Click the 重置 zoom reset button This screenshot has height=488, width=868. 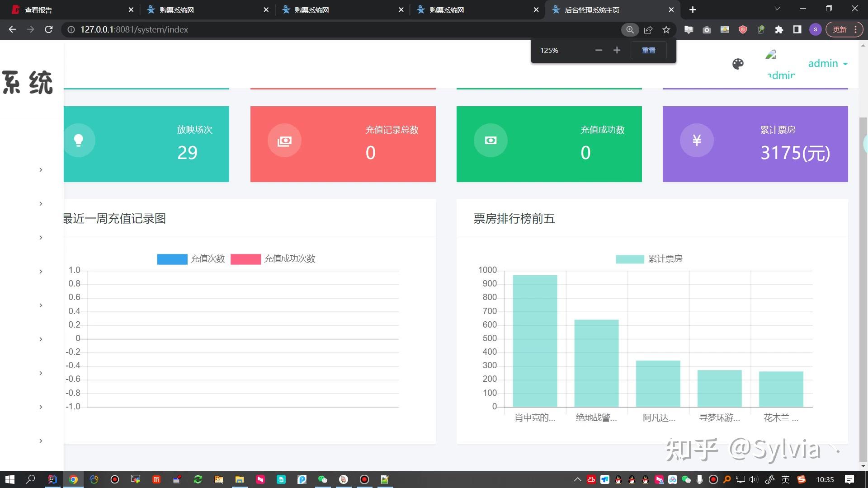(x=649, y=50)
